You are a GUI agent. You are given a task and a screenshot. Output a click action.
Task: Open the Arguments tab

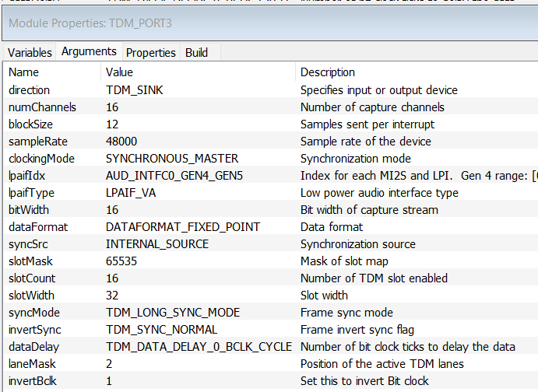coord(89,52)
